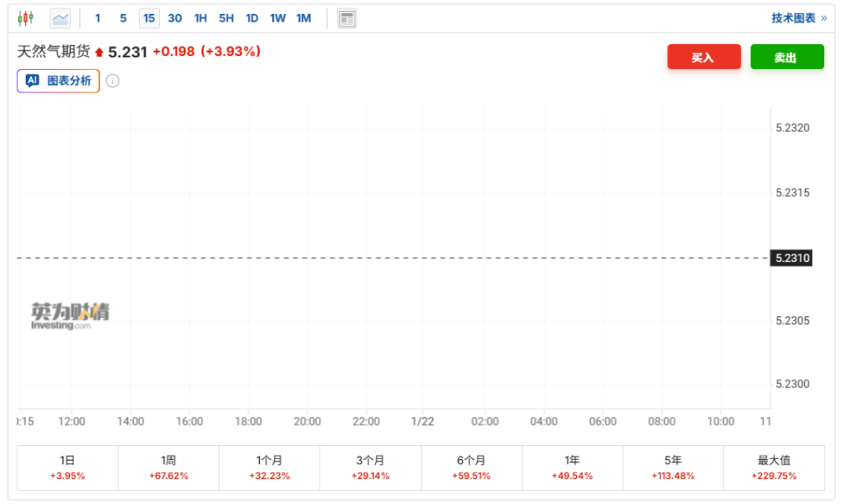
Task: Select the 15-minute interval
Action: (x=149, y=18)
